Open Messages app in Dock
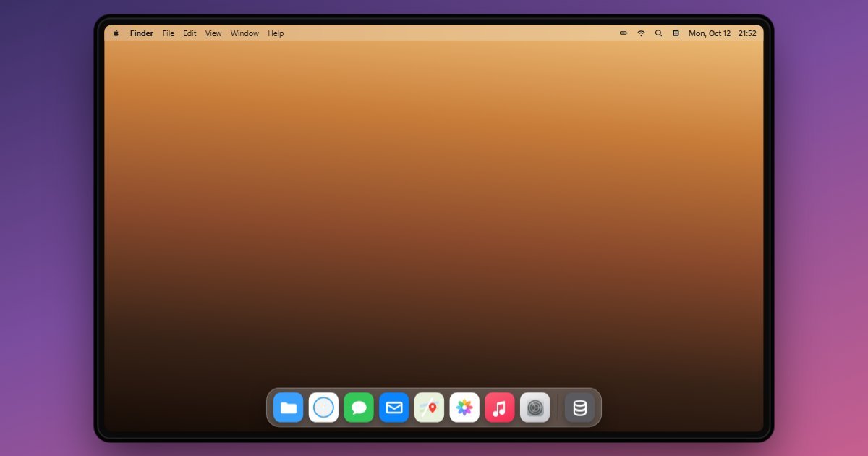Screen dimensions: 868x456 click(x=359, y=408)
